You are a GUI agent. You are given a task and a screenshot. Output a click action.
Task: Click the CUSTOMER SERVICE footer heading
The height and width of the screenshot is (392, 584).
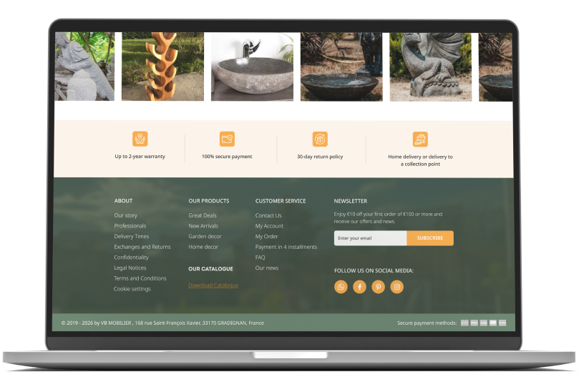click(x=281, y=201)
